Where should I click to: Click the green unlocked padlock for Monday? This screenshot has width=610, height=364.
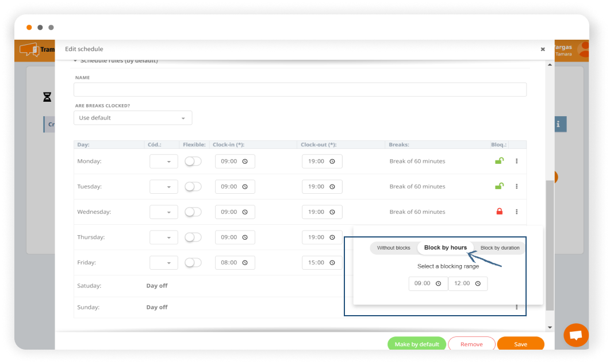(x=499, y=161)
